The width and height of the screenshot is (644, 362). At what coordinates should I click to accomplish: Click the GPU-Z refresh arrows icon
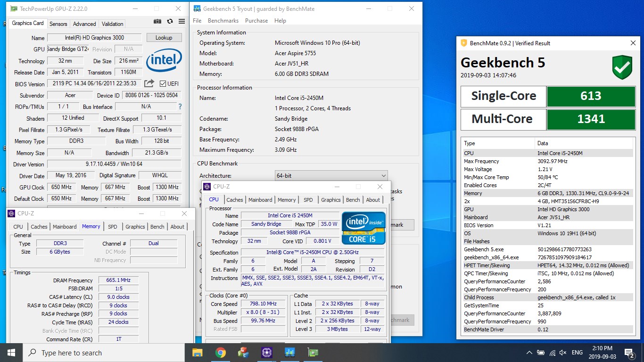pyautogui.click(x=170, y=21)
